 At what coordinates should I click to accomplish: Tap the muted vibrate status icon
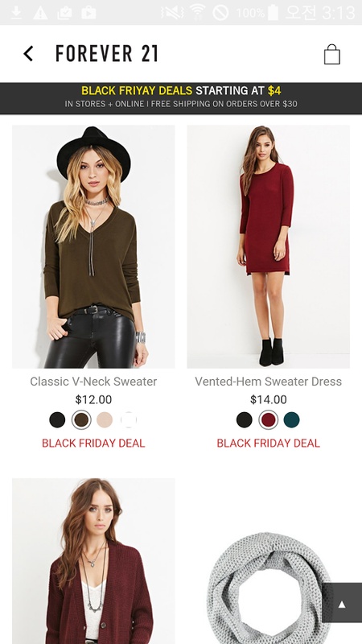click(x=172, y=13)
